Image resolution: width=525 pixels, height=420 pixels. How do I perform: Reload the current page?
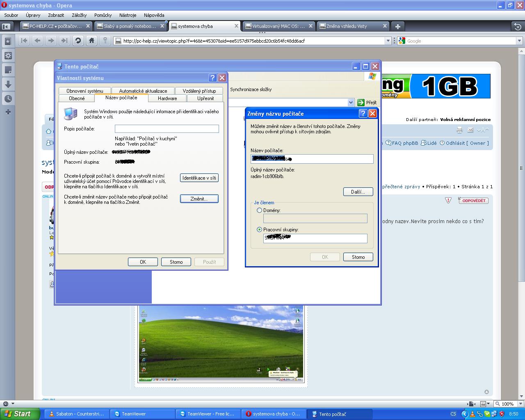(78, 41)
